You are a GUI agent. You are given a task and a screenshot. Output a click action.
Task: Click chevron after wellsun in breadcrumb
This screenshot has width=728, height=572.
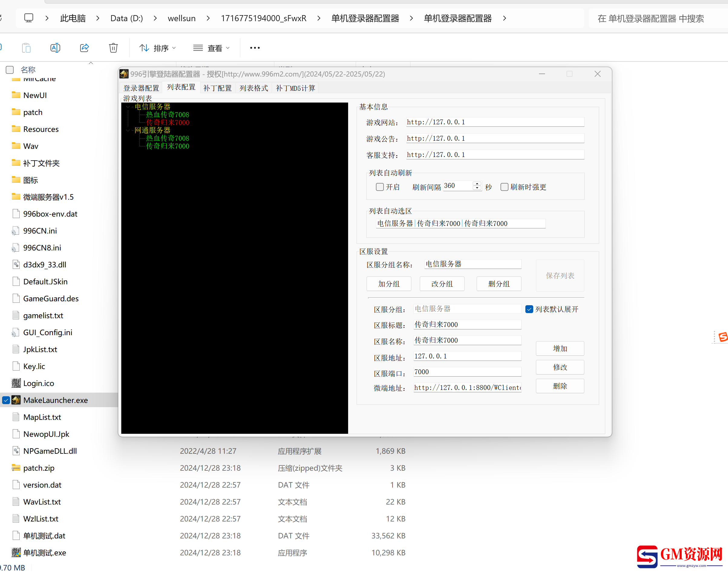point(208,18)
